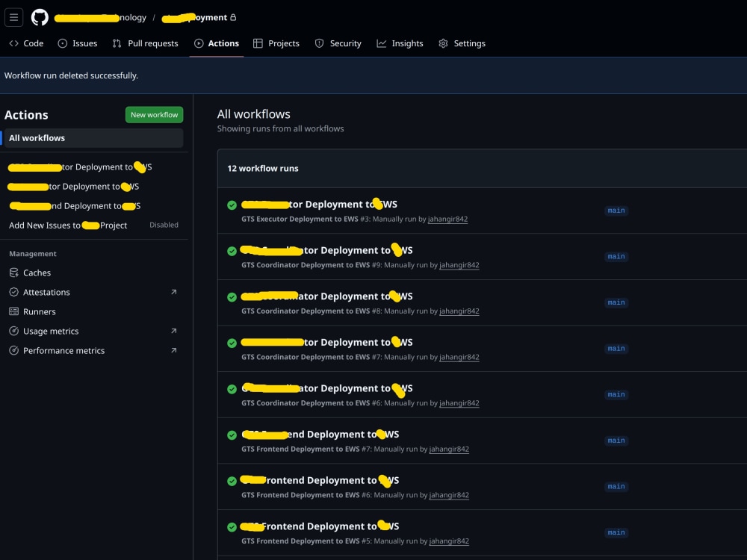Viewport: 747px width, 560px height.
Task: Open the Coordinator Deployment #7 run title
Action: tap(327, 343)
